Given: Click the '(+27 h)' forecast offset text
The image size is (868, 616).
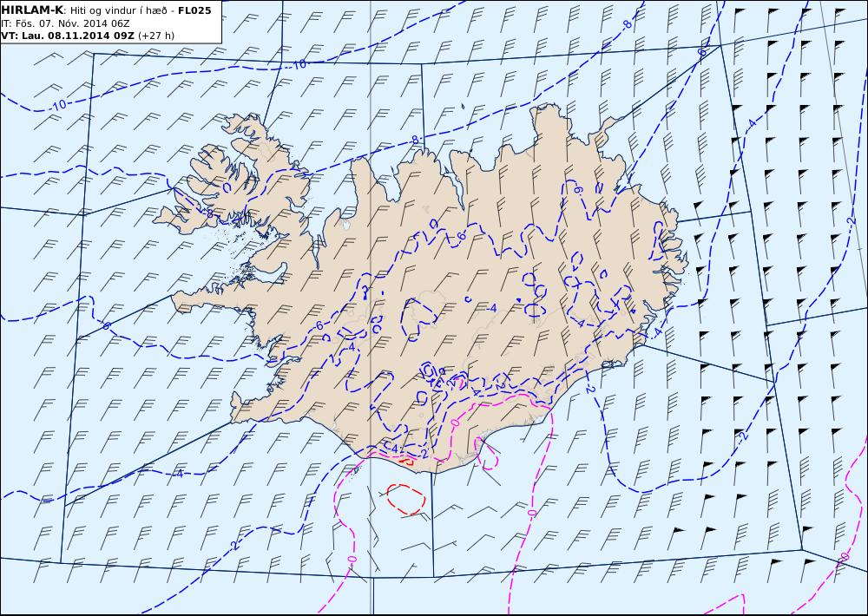Looking at the screenshot, I should (156, 36).
